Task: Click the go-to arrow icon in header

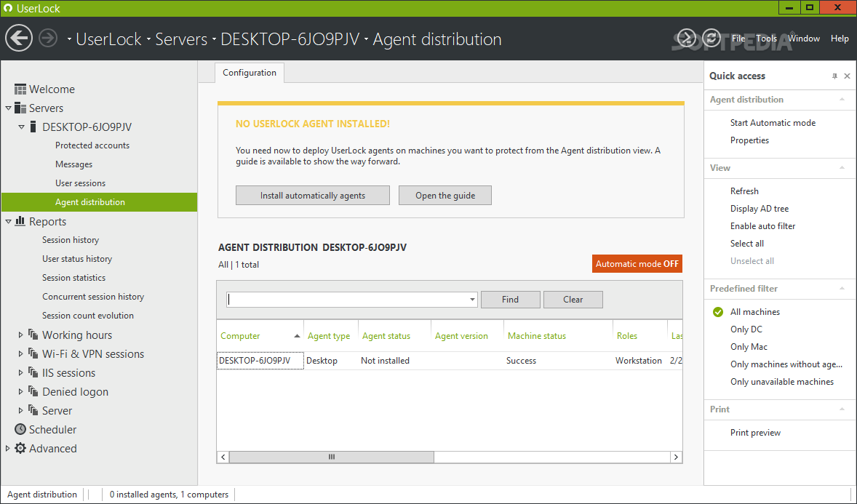Action: tap(687, 38)
